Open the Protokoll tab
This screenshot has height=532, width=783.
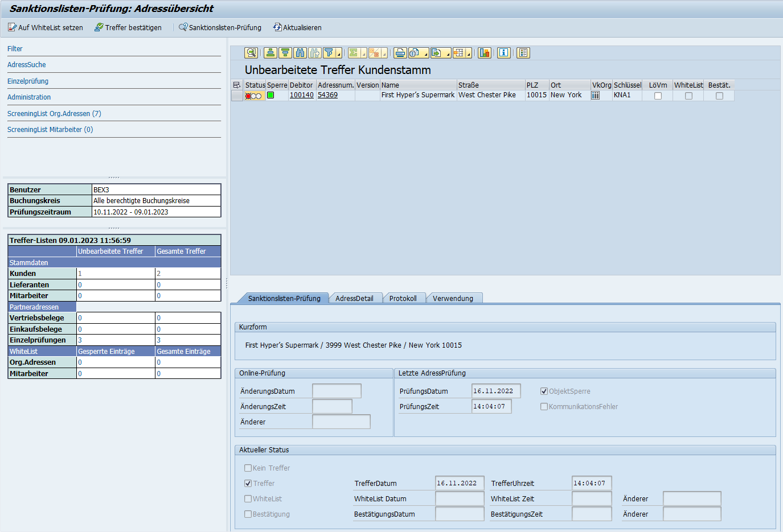pos(403,298)
